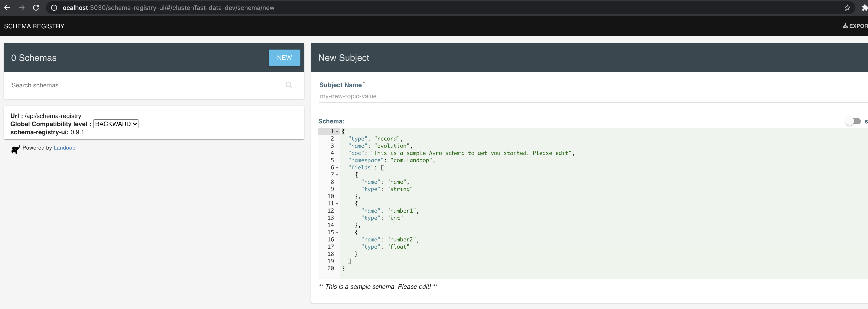The width and height of the screenshot is (868, 309).
Task: Collapse the fields array at line 6
Action: (x=337, y=168)
